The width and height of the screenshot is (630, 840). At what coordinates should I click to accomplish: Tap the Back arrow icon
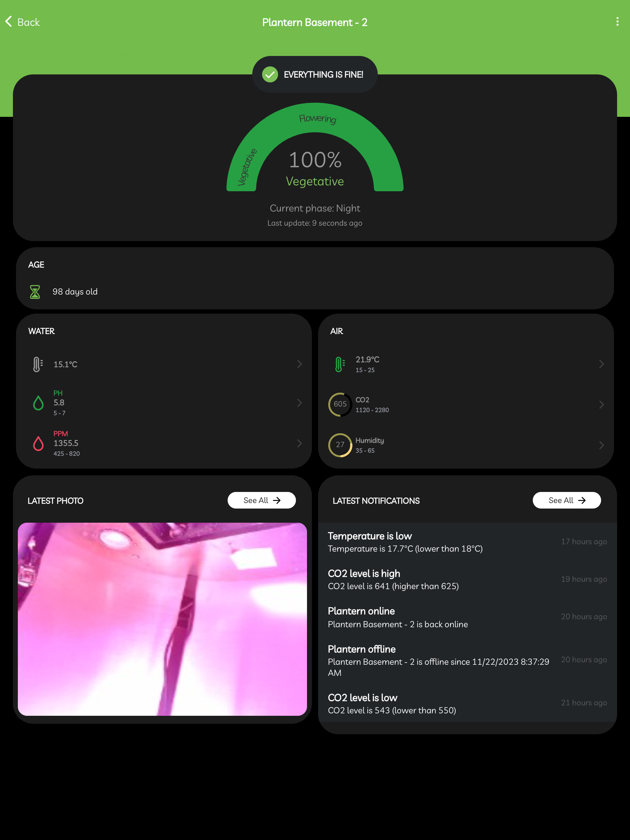(x=9, y=22)
